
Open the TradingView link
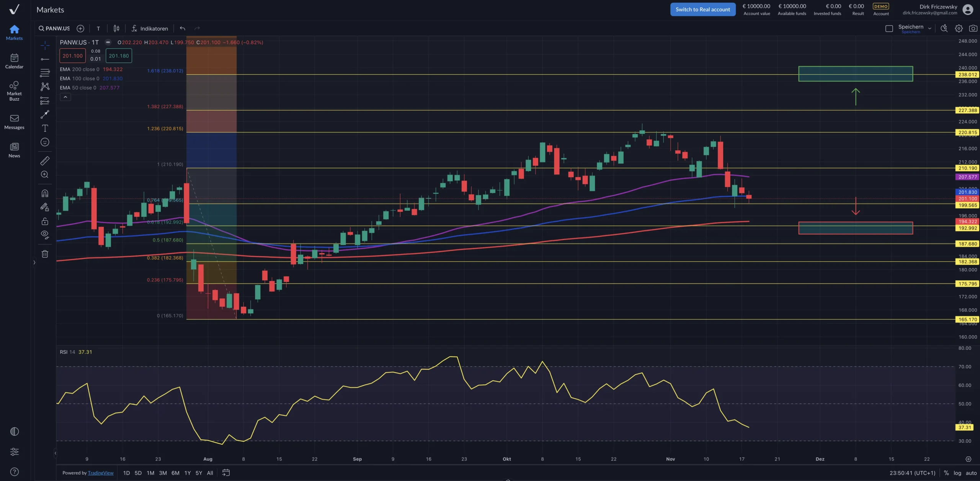coord(101,473)
